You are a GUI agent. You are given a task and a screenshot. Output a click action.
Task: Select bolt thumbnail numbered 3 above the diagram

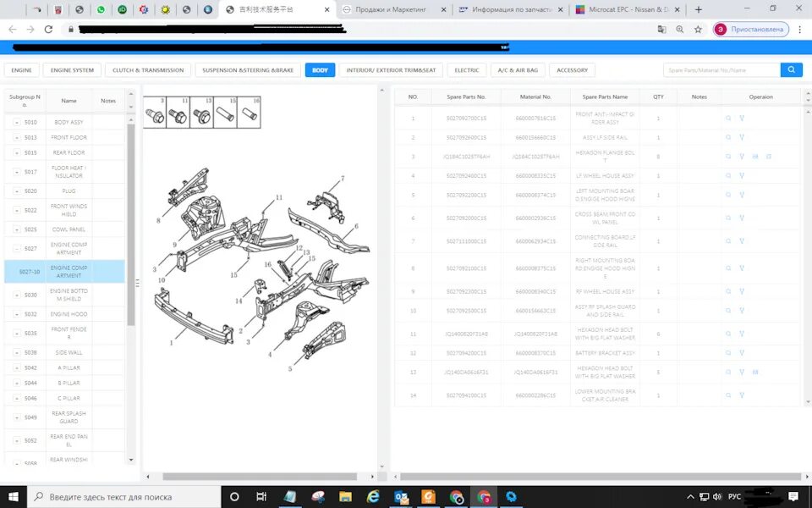(155, 112)
